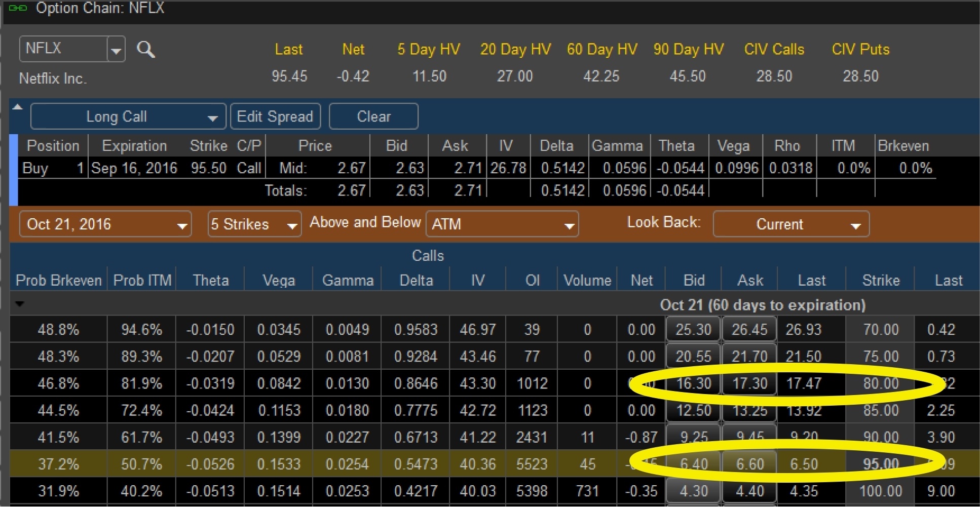Image resolution: width=980 pixels, height=507 pixels.
Task: Click the 16.30 bid button
Action: point(693,383)
